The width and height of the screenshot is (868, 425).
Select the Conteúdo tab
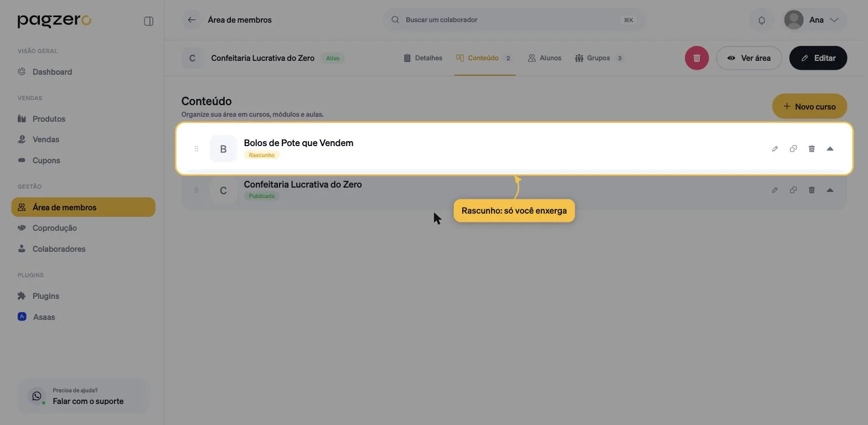pos(485,58)
